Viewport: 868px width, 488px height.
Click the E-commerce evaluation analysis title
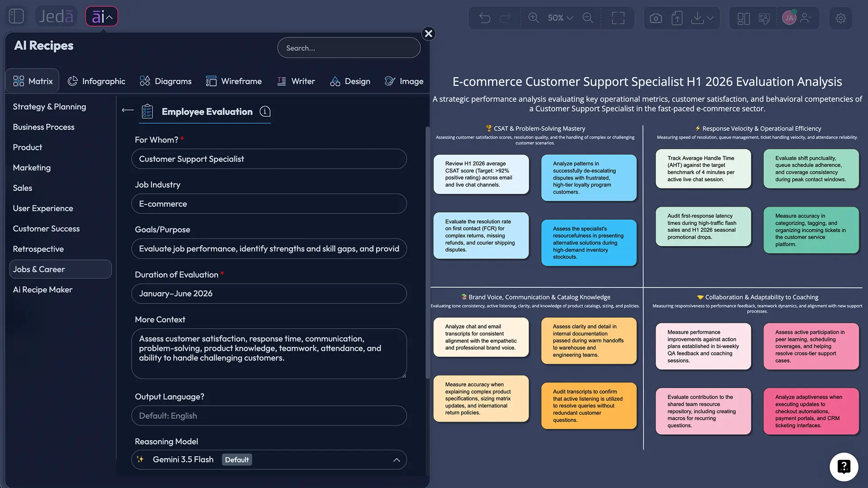(x=647, y=81)
